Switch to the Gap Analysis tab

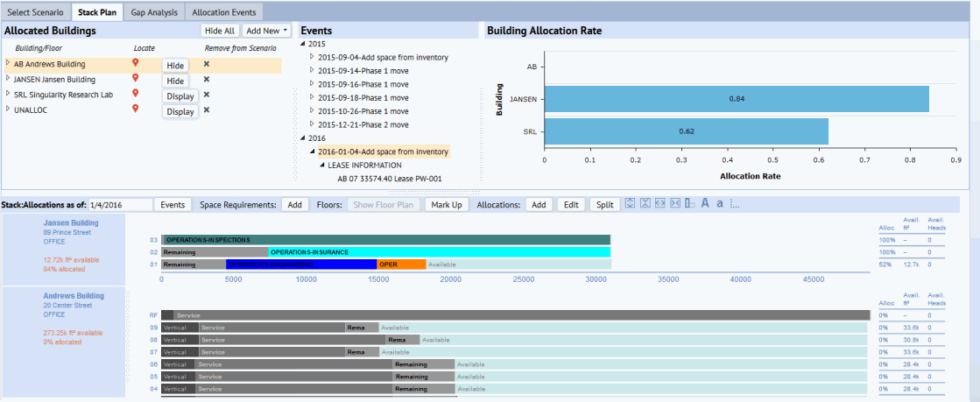coord(154,12)
